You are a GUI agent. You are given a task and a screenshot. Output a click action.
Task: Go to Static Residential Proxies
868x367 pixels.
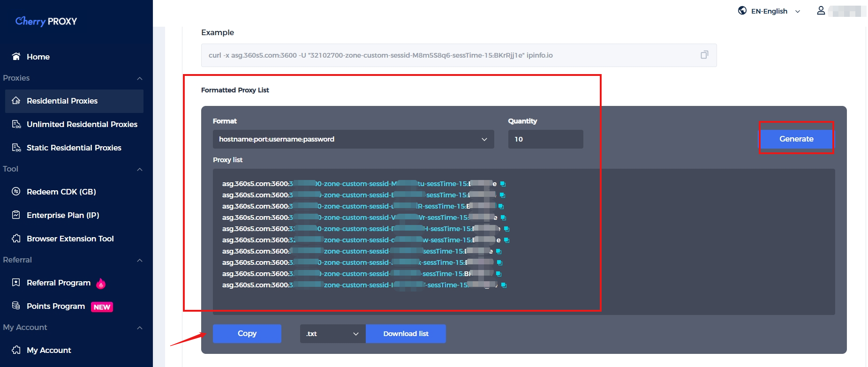[74, 148]
